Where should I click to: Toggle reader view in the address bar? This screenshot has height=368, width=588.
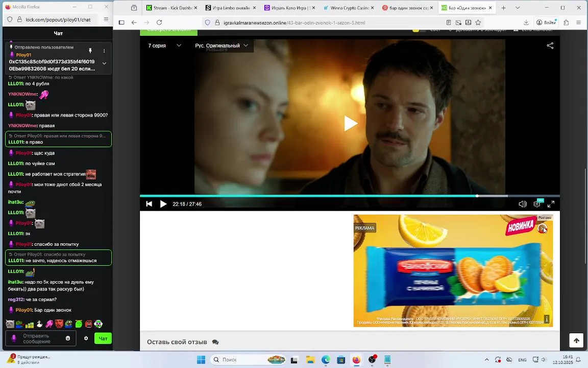point(449,22)
